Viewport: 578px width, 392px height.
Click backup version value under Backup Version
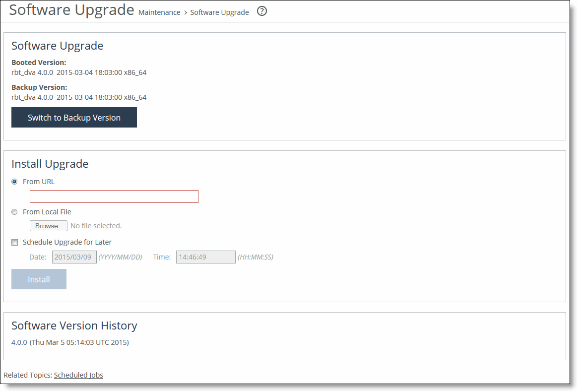pos(79,97)
